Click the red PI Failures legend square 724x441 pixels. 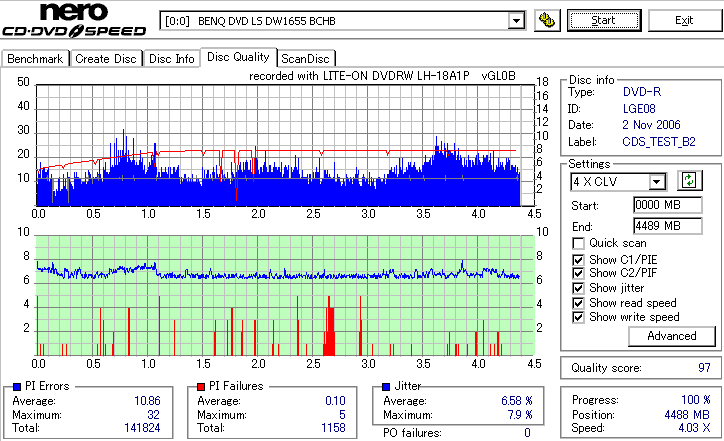click(201, 387)
